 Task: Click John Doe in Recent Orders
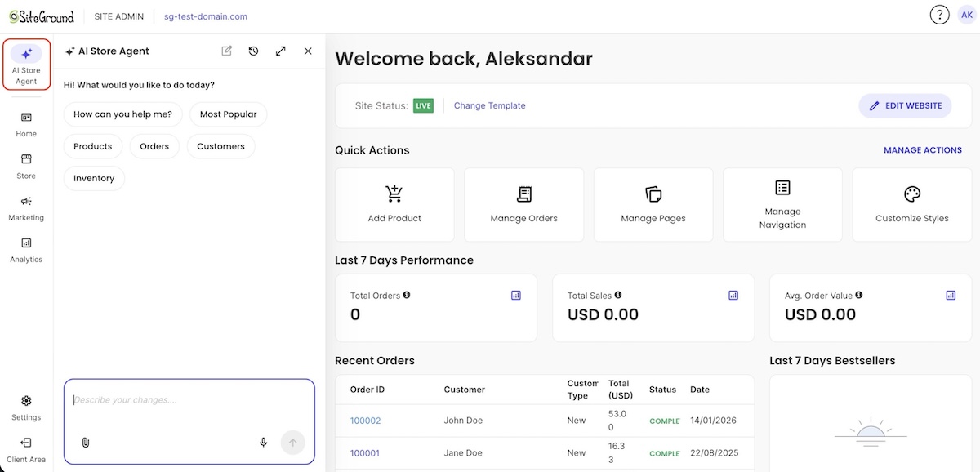[x=463, y=421]
